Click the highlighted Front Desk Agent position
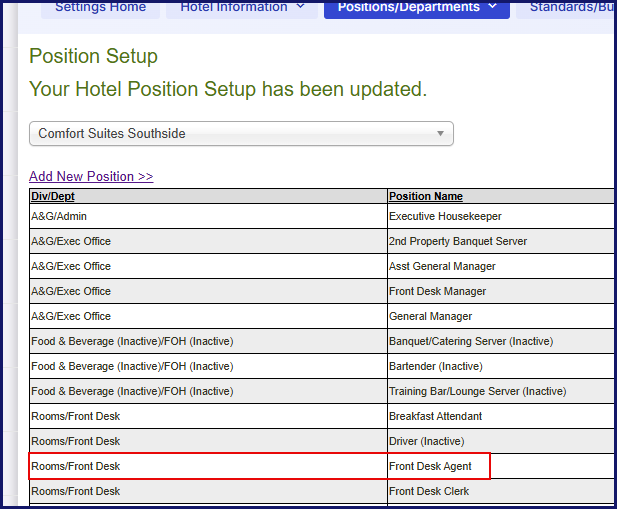This screenshot has height=509, width=617. (430, 466)
